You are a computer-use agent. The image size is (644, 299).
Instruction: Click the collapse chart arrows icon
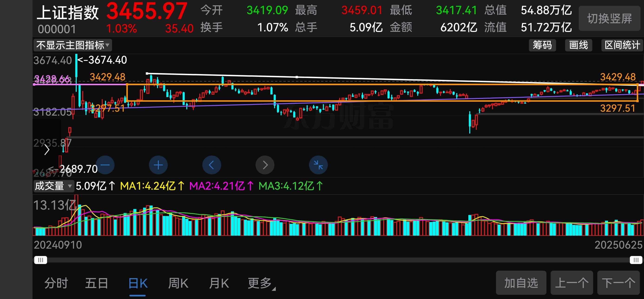click(x=318, y=165)
